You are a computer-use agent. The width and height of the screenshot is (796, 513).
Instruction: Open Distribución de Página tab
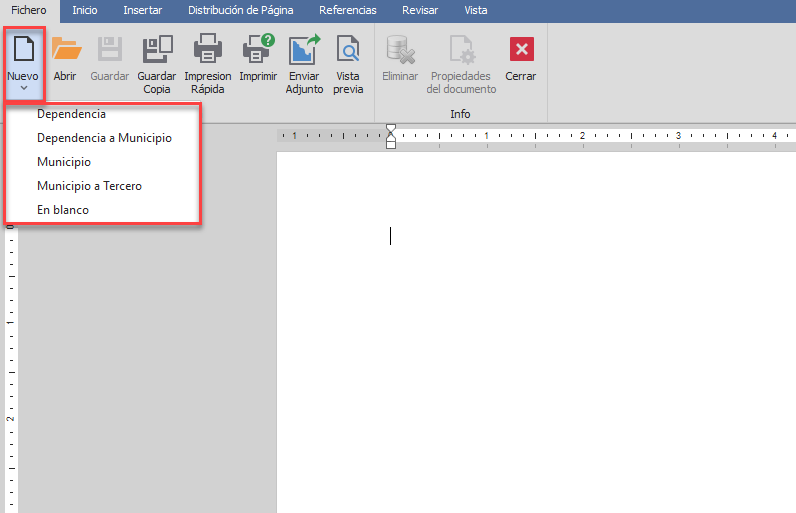(241, 10)
